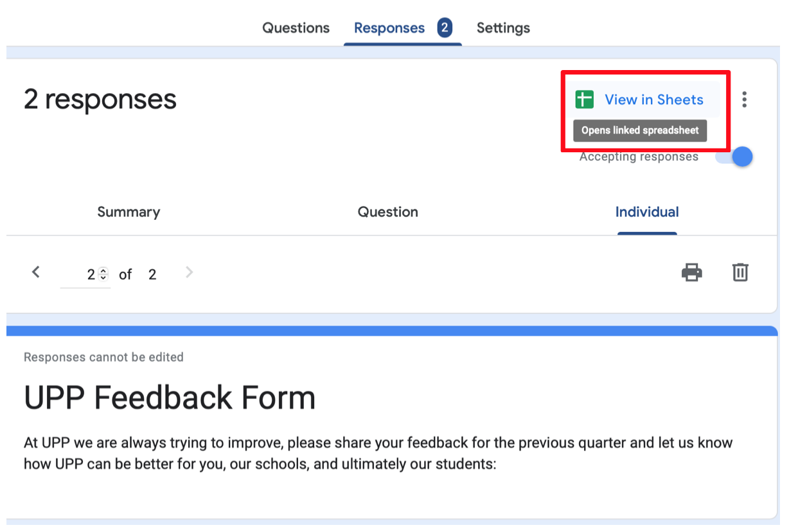Delete this response with trash icon
Image resolution: width=789 pixels, height=532 pixels.
click(740, 272)
